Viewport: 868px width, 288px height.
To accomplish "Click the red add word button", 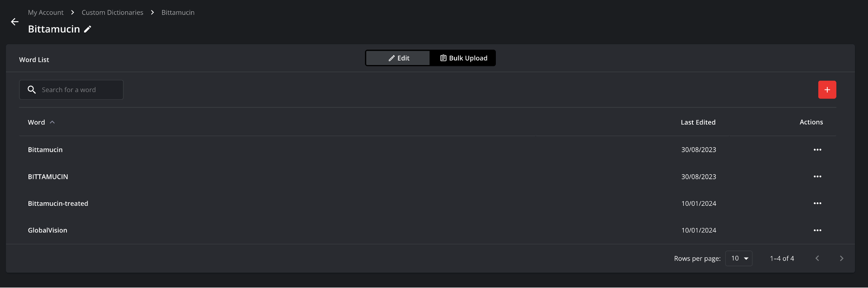I will click(827, 90).
